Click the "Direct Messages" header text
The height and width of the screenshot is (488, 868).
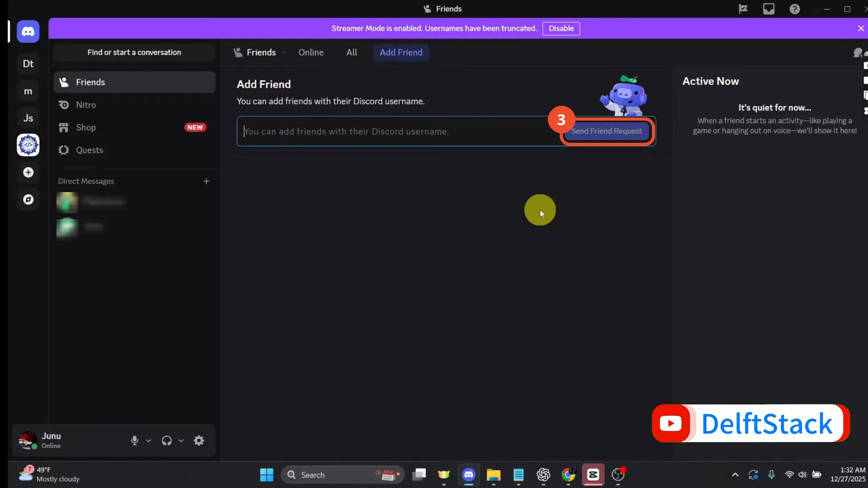[86, 181]
